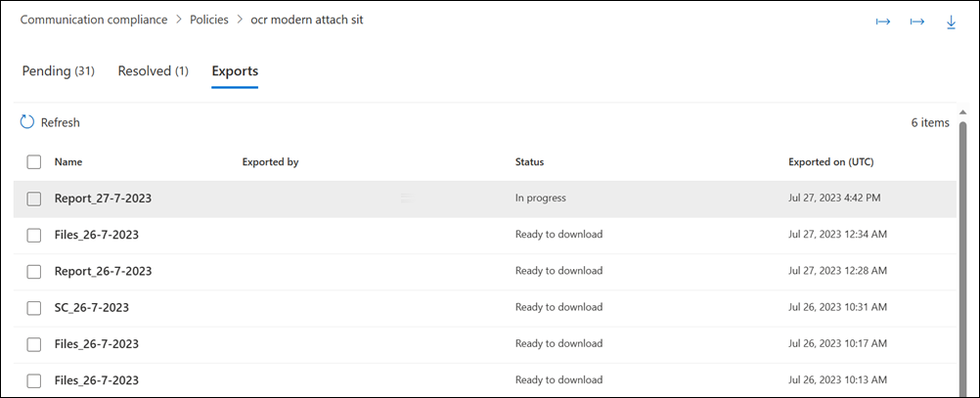The height and width of the screenshot is (398, 980).
Task: Open the SC_26-7-2023 export entry
Action: tap(92, 307)
